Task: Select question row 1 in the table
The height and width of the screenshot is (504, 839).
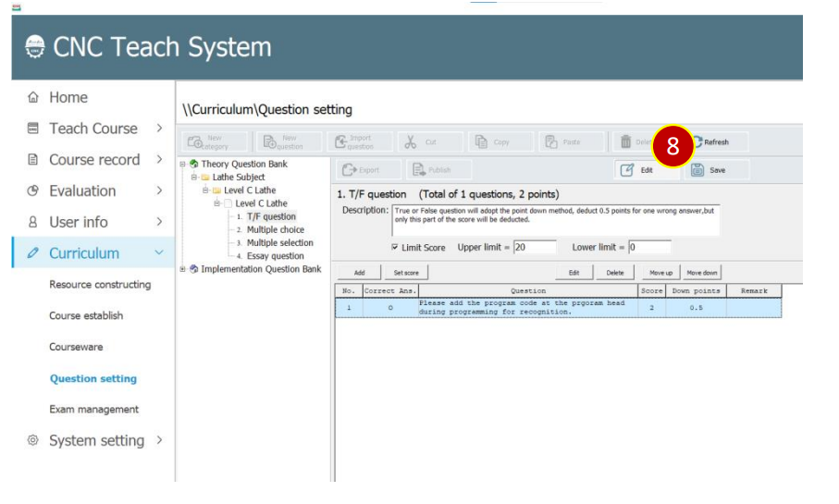Action: [558, 308]
